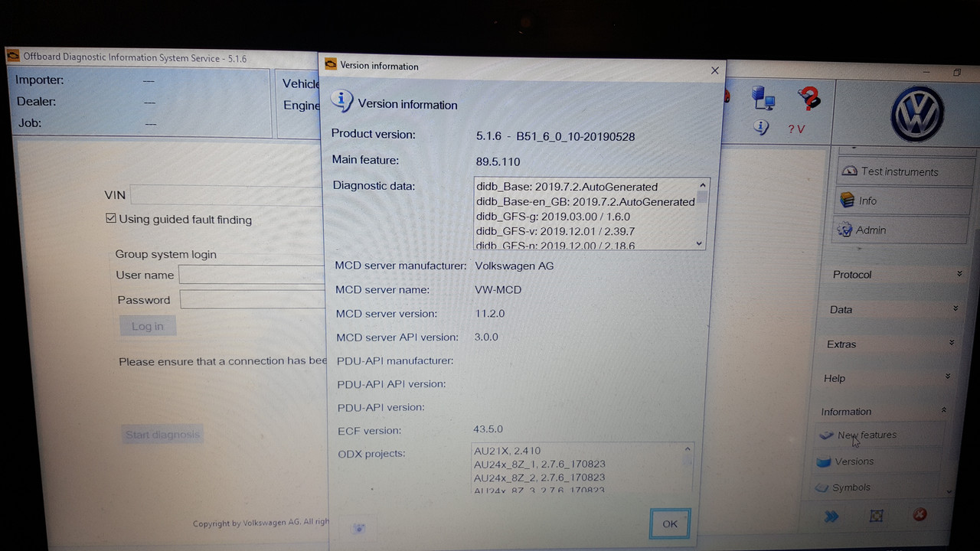Click the blue info circle icon
980x551 pixels.
[x=760, y=127]
